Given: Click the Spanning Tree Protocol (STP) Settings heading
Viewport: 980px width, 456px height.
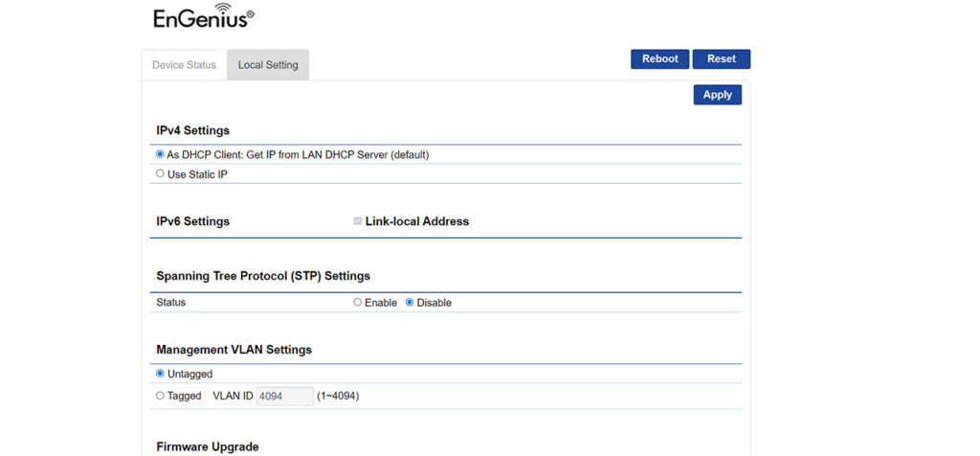Looking at the screenshot, I should 262,276.
